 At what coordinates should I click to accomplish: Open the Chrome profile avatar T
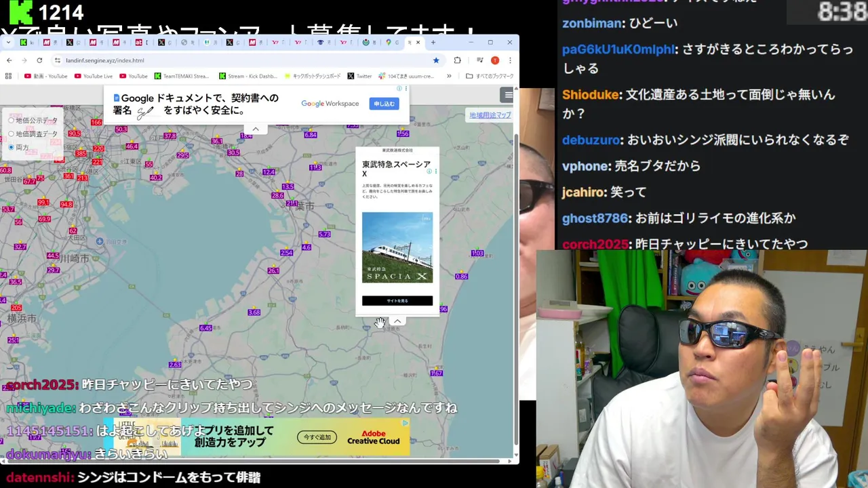pyautogui.click(x=495, y=60)
